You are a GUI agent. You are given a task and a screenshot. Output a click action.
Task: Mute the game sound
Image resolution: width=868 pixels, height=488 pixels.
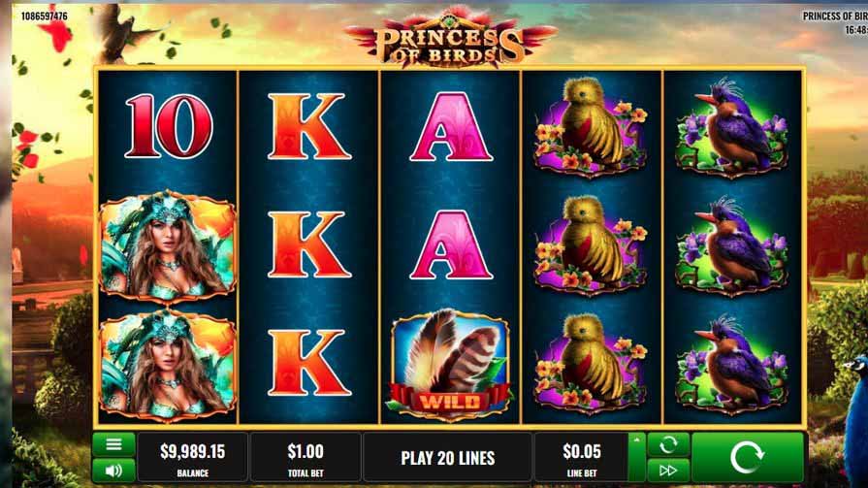[x=113, y=471]
